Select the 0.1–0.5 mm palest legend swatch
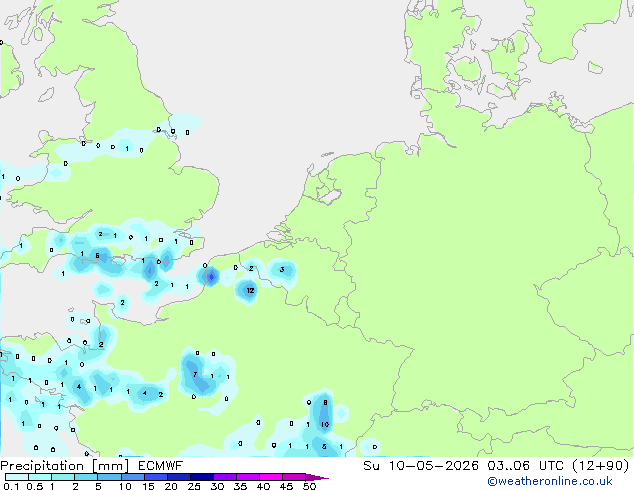 17,477
